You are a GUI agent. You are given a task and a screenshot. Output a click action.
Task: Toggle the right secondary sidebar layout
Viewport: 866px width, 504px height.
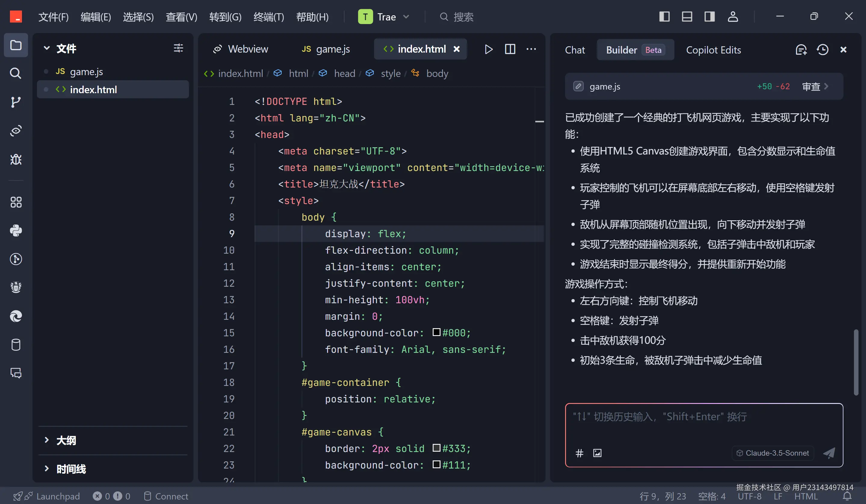(709, 17)
